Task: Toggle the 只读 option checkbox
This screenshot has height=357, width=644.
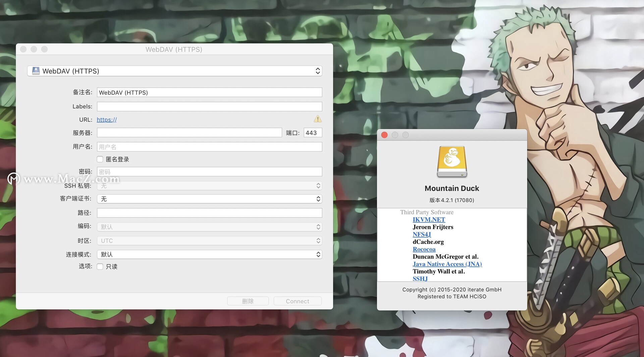Action: coord(100,266)
